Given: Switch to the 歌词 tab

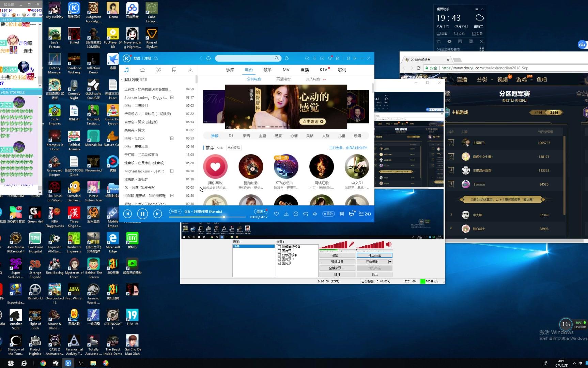Looking at the screenshot, I should (x=342, y=70).
